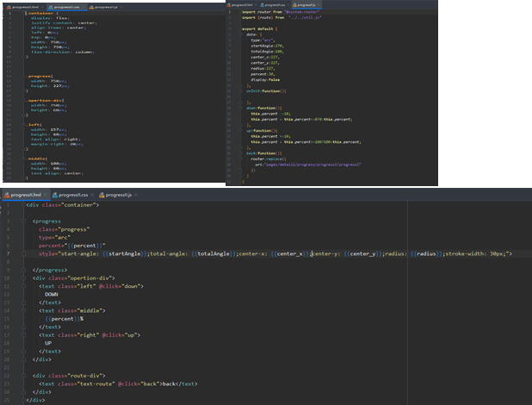Click line number 8 in bottom gutter

(x=8, y=262)
